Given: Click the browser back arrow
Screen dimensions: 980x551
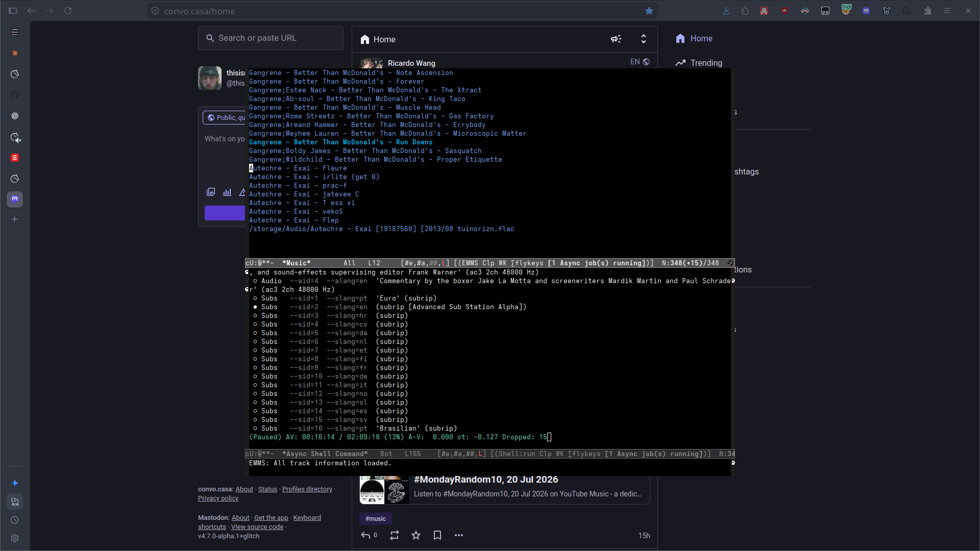Looking at the screenshot, I should [31, 11].
